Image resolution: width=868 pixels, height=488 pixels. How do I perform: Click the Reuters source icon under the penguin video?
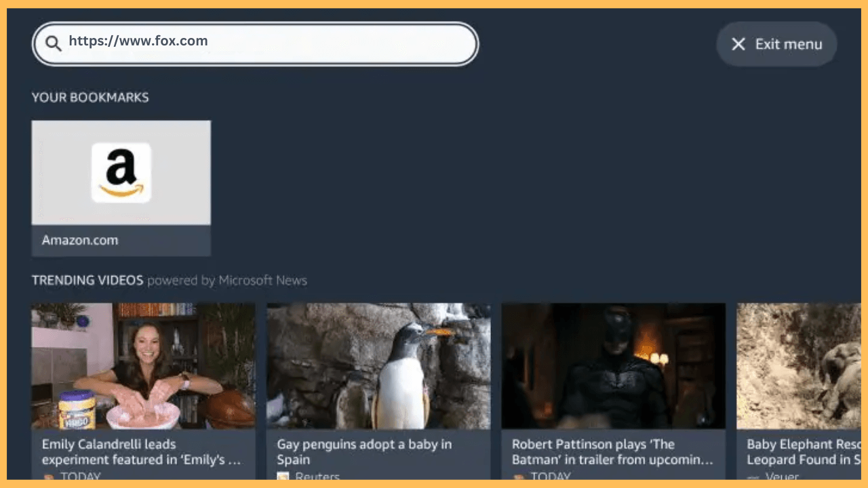tap(283, 476)
